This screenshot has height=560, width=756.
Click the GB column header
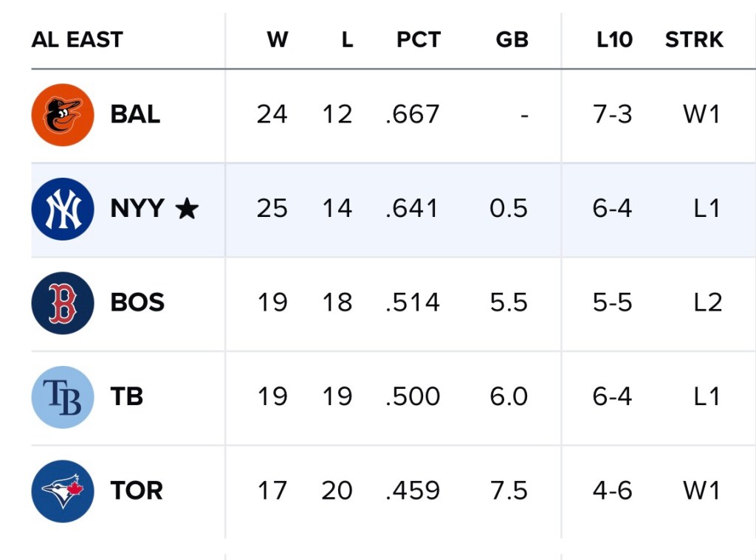(x=512, y=40)
